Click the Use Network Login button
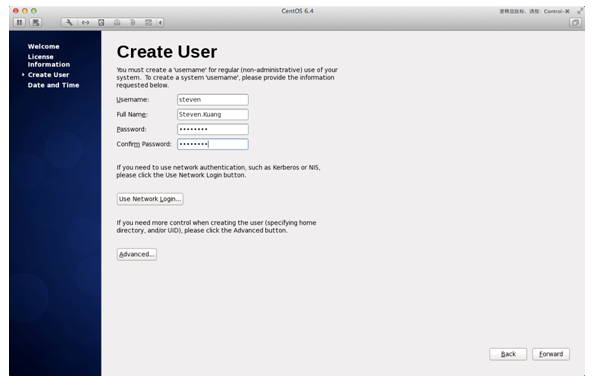Image resolution: width=595 pixels, height=387 pixels. pos(150,199)
